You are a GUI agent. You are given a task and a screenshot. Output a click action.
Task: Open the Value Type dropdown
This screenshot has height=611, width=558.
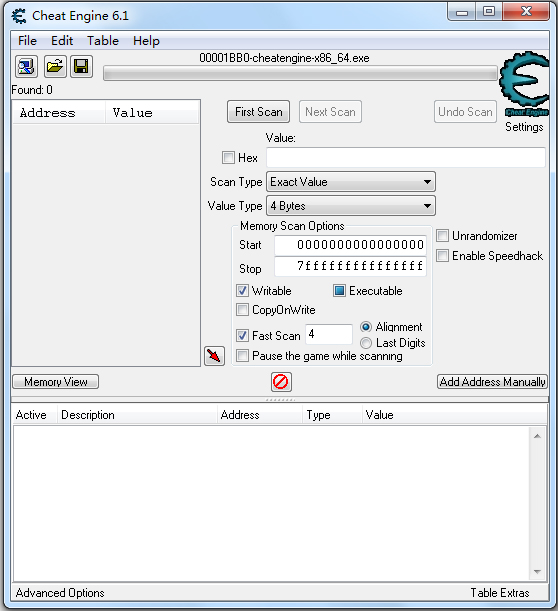tap(351, 206)
